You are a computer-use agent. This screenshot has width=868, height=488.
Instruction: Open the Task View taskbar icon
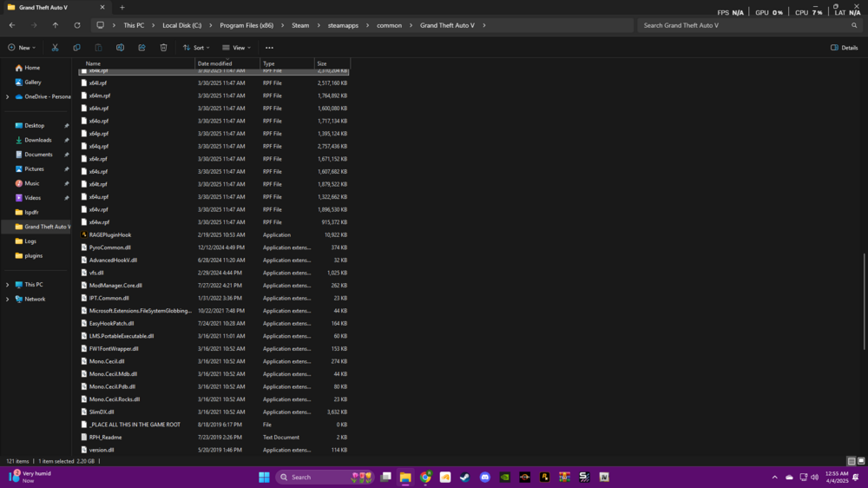click(x=386, y=477)
